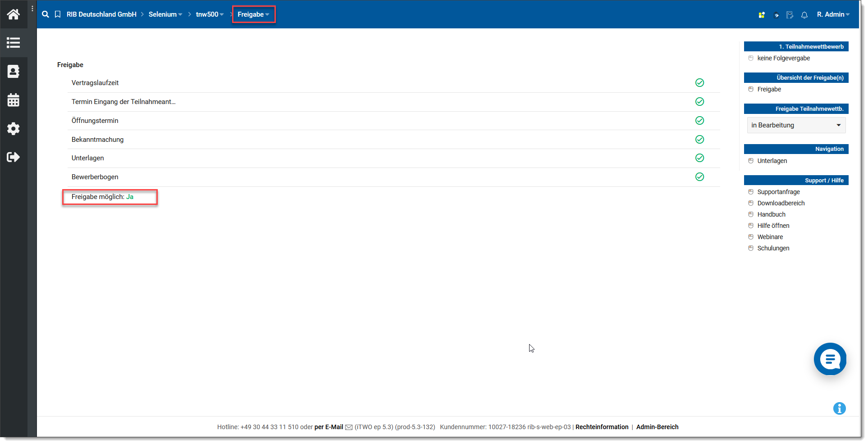The image size is (868, 444).
Task: Click the '1. Teilnahmewettbewerb' panel header
Action: (x=796, y=46)
